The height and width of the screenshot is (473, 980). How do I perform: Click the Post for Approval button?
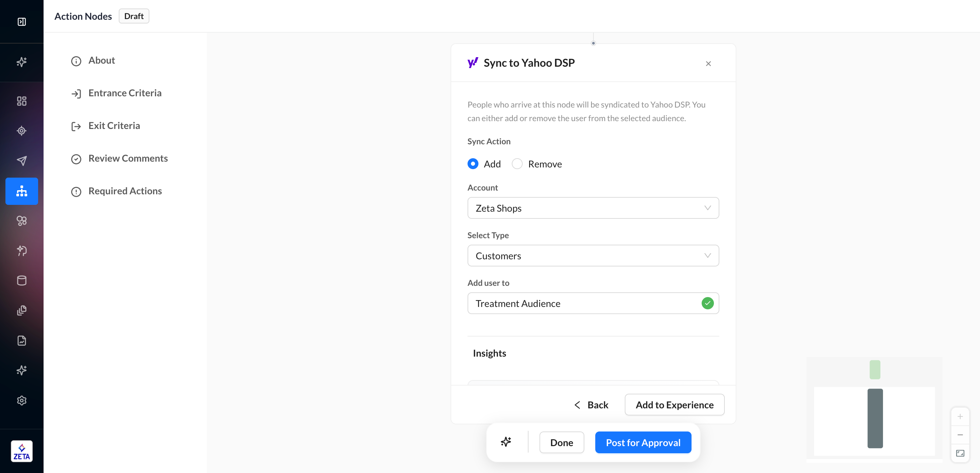pyautogui.click(x=643, y=443)
